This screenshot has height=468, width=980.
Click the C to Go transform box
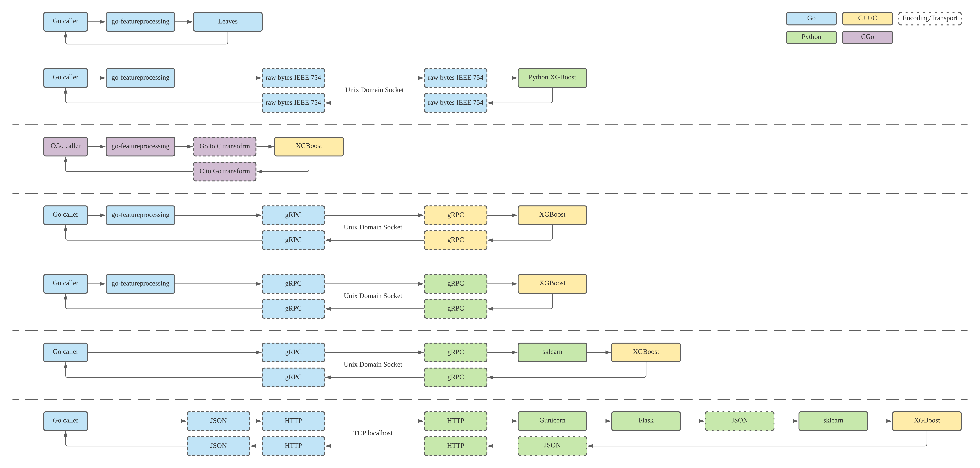tap(225, 172)
